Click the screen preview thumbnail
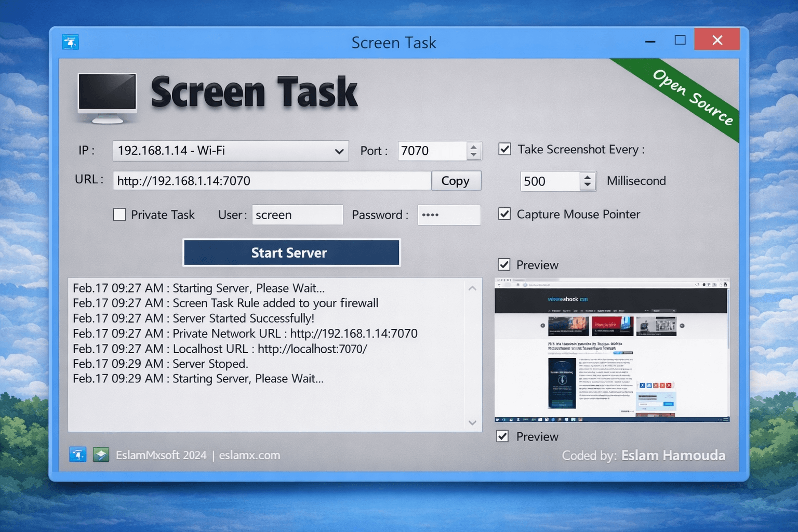This screenshot has height=532, width=798. [x=611, y=350]
